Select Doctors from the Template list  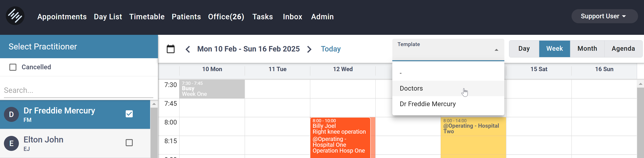(411, 88)
